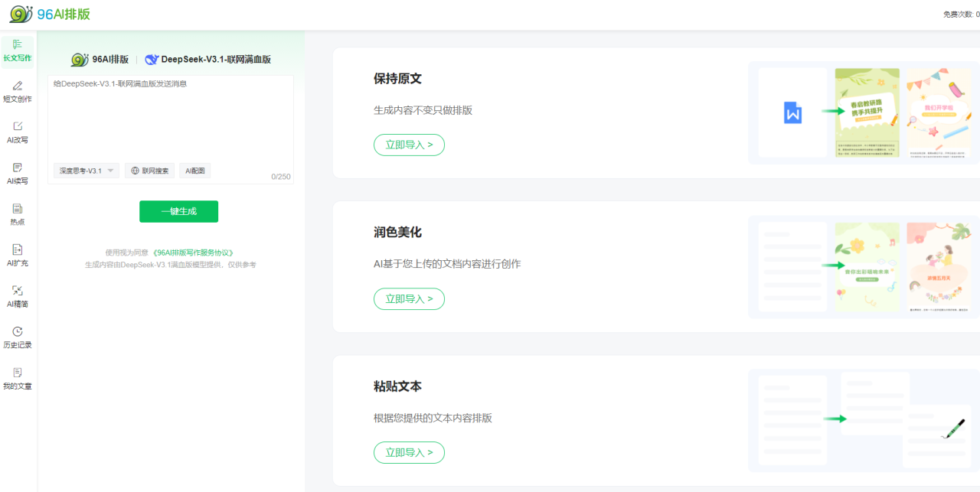The width and height of the screenshot is (980, 492).
Task: Click the green 一键生成 button
Action: pos(178,211)
